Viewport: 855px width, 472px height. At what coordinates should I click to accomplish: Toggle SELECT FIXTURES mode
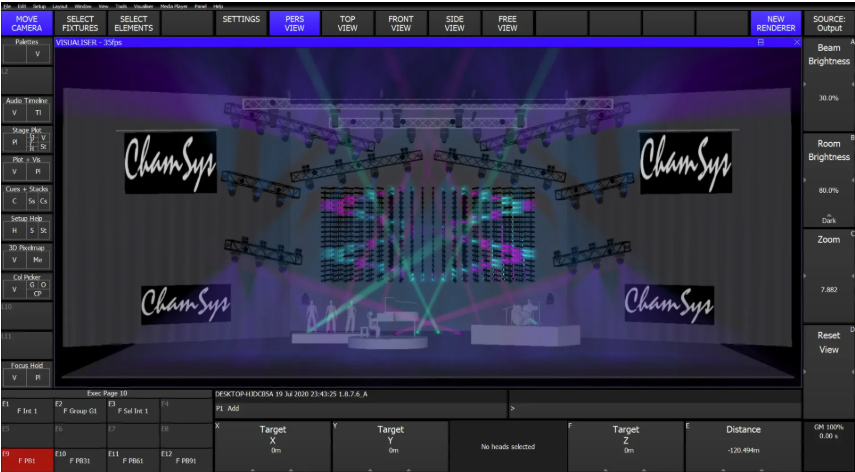coord(80,23)
